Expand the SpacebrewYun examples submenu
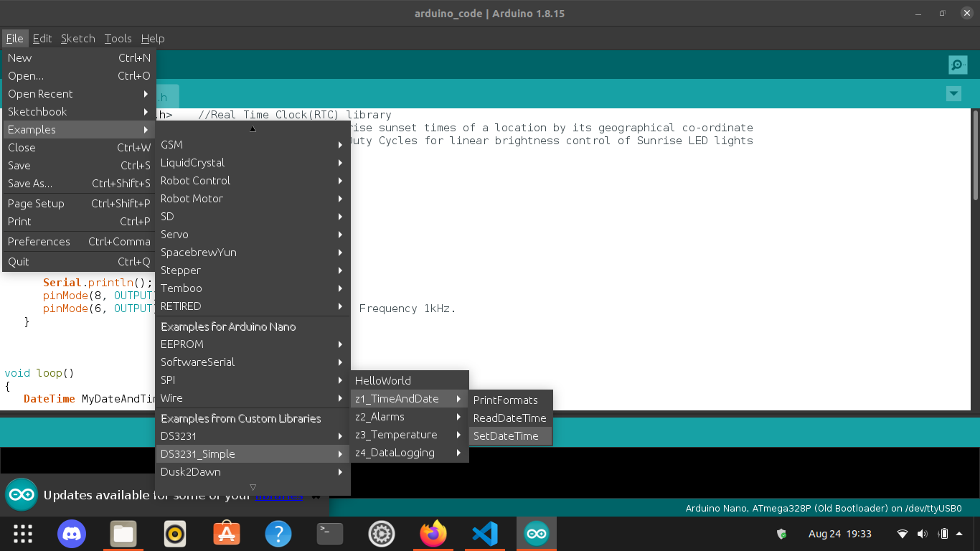Image resolution: width=980 pixels, height=551 pixels. pos(253,253)
